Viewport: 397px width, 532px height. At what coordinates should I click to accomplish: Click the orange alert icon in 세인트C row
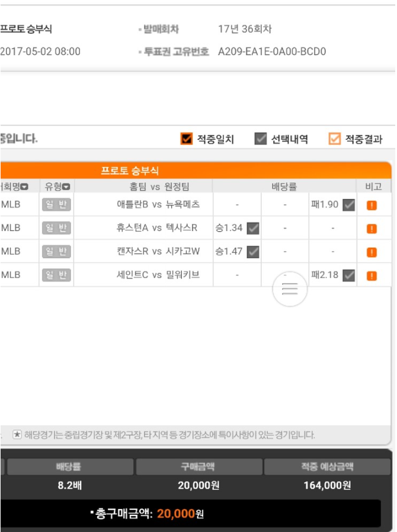(x=372, y=275)
